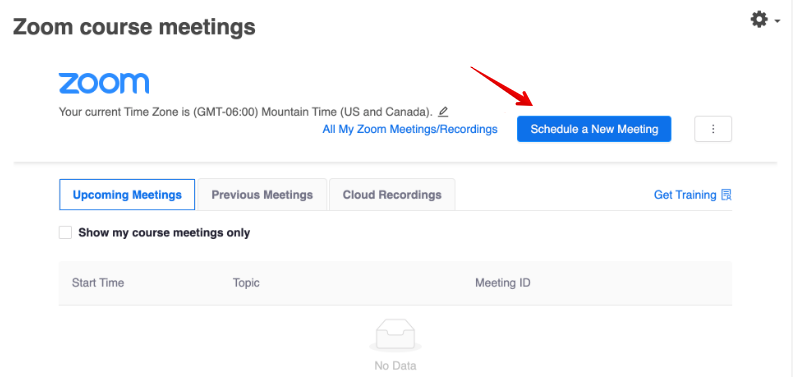The image size is (793, 378).
Task: Open the gear settings icon
Action: pos(759,20)
